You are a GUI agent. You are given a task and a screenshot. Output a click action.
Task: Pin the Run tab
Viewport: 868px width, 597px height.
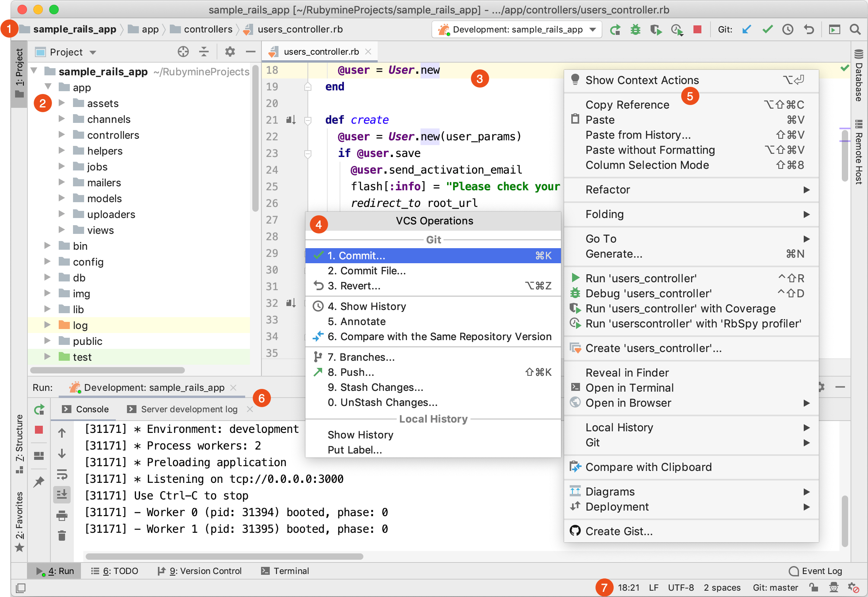click(39, 482)
